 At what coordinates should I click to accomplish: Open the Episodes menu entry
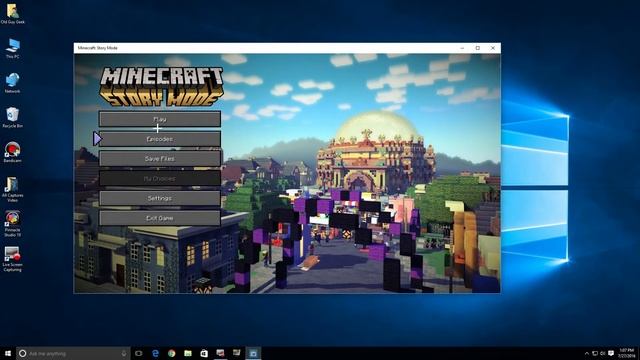coord(160,139)
